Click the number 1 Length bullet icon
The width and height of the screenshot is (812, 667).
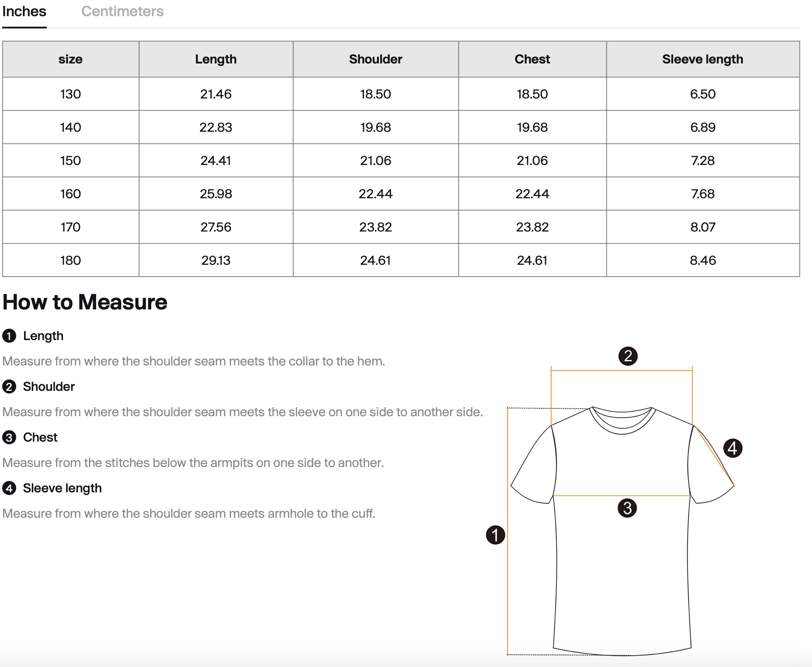[x=9, y=336]
